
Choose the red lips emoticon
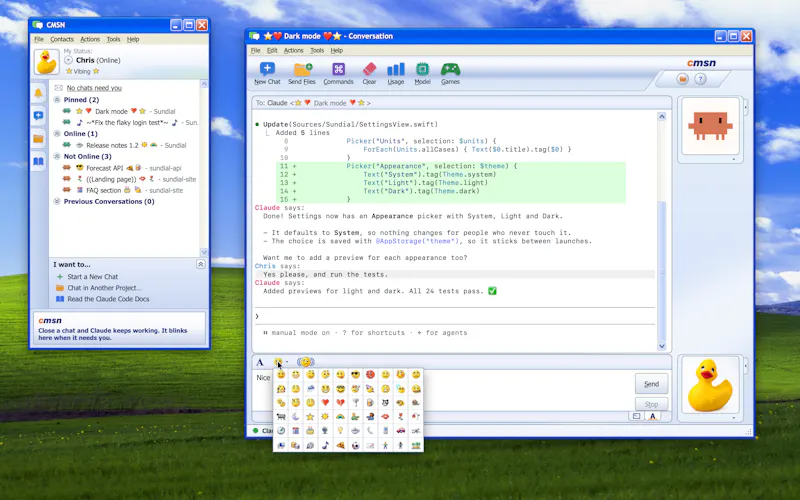click(x=385, y=416)
